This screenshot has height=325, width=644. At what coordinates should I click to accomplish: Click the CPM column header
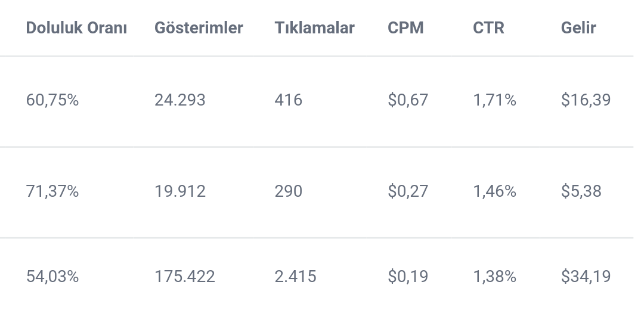click(x=406, y=28)
